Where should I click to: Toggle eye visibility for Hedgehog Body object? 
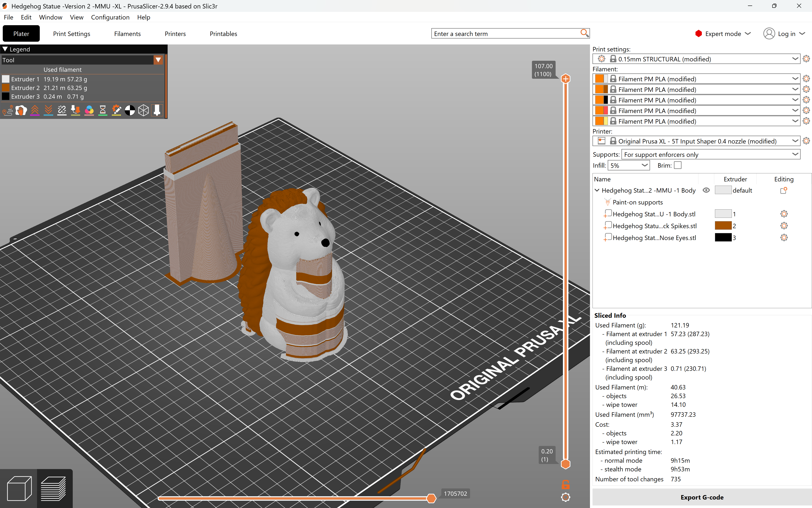point(706,190)
